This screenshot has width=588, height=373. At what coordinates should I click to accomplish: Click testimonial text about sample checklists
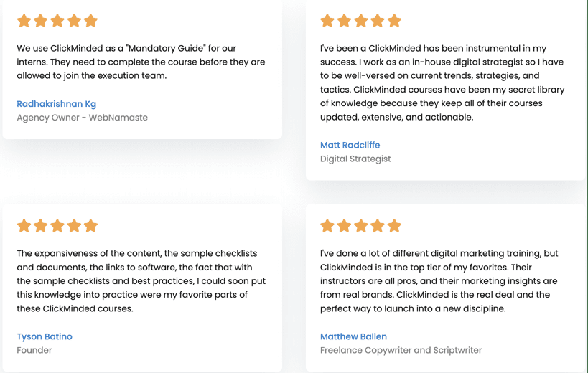(141, 281)
